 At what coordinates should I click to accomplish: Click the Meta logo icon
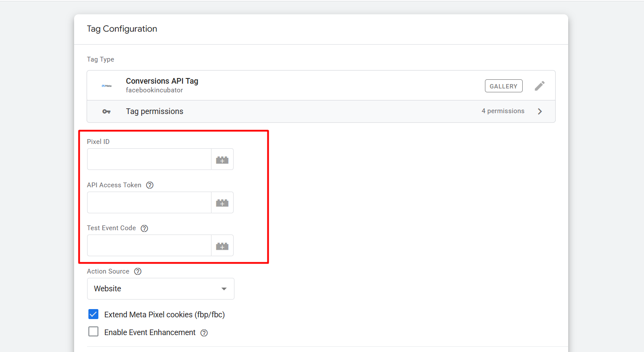tap(107, 86)
